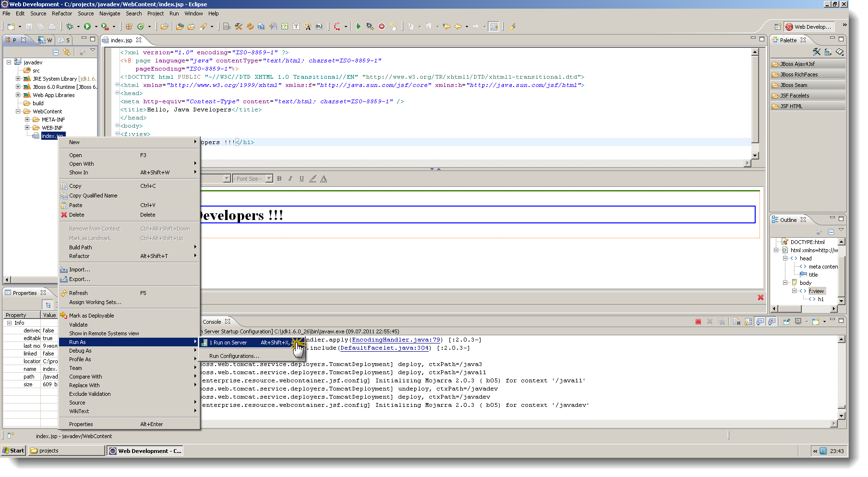This screenshot has width=868, height=477.
Task: Print the file via the Print toolbar icon
Action: 53,27
